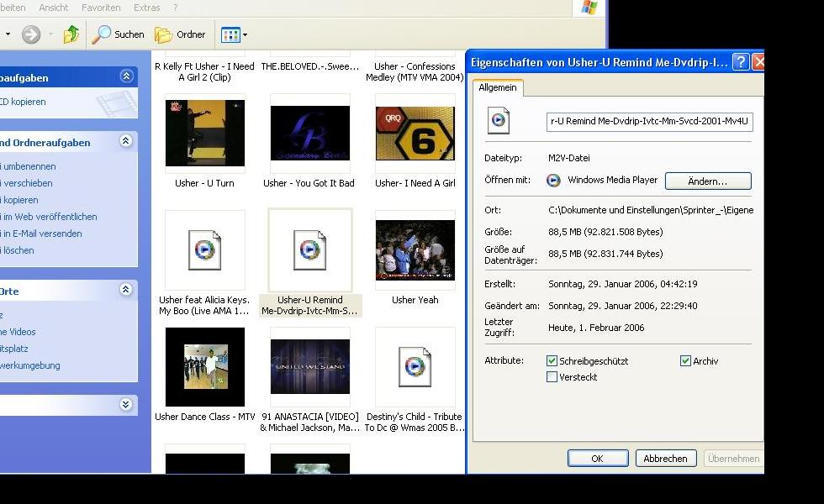
Task: Click the properties help ? button
Action: pyautogui.click(x=741, y=62)
